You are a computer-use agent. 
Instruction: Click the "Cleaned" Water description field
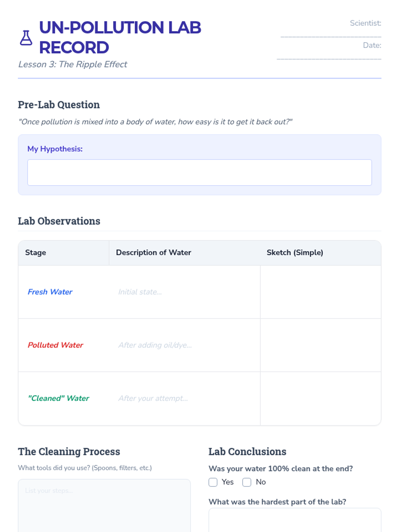185,398
